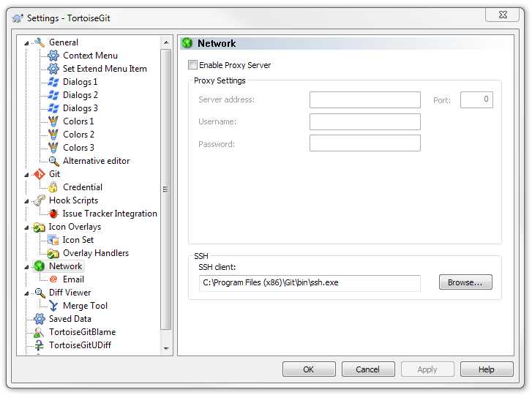Click the Network globe icon in tree
The height and width of the screenshot is (395, 532).
tap(40, 266)
